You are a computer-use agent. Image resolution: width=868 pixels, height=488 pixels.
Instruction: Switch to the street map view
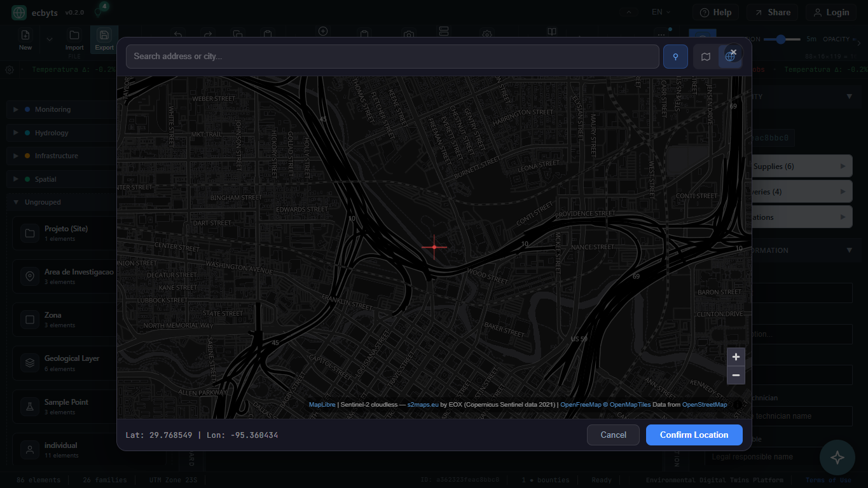pos(706,57)
